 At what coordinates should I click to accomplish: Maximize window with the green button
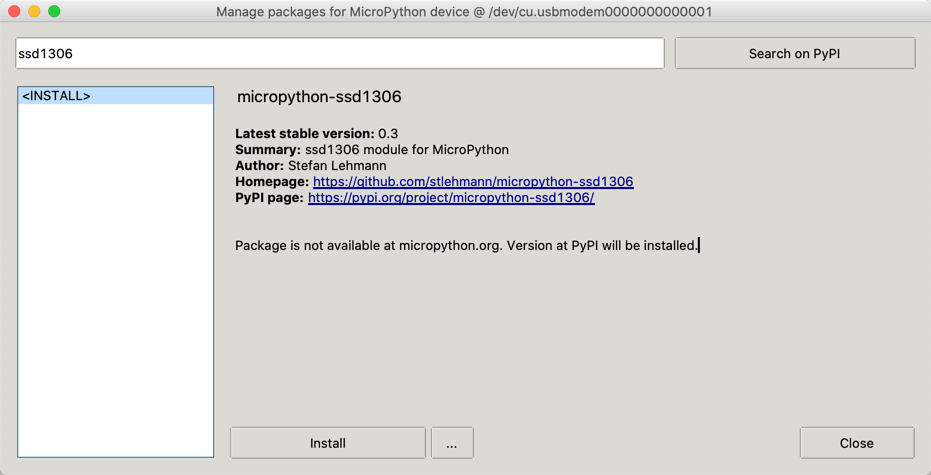(x=54, y=11)
